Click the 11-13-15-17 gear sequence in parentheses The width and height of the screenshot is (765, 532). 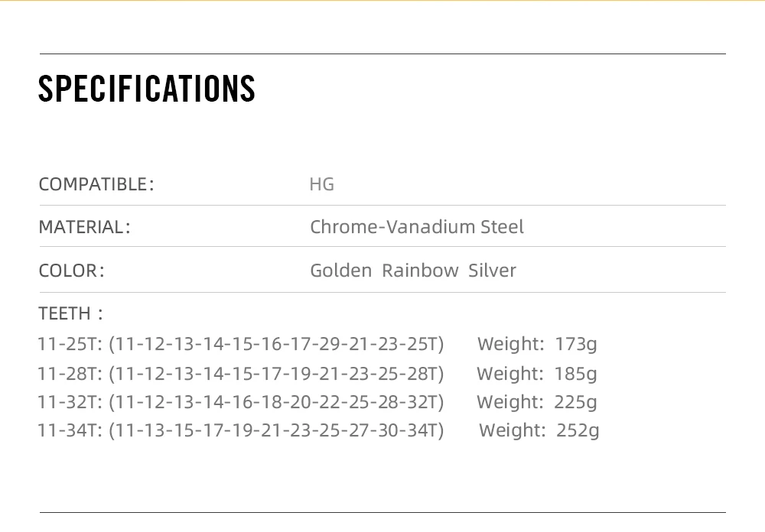click(276, 430)
